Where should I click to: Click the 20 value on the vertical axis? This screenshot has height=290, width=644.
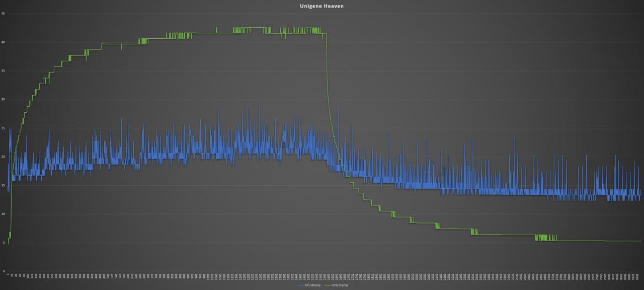point(4,157)
